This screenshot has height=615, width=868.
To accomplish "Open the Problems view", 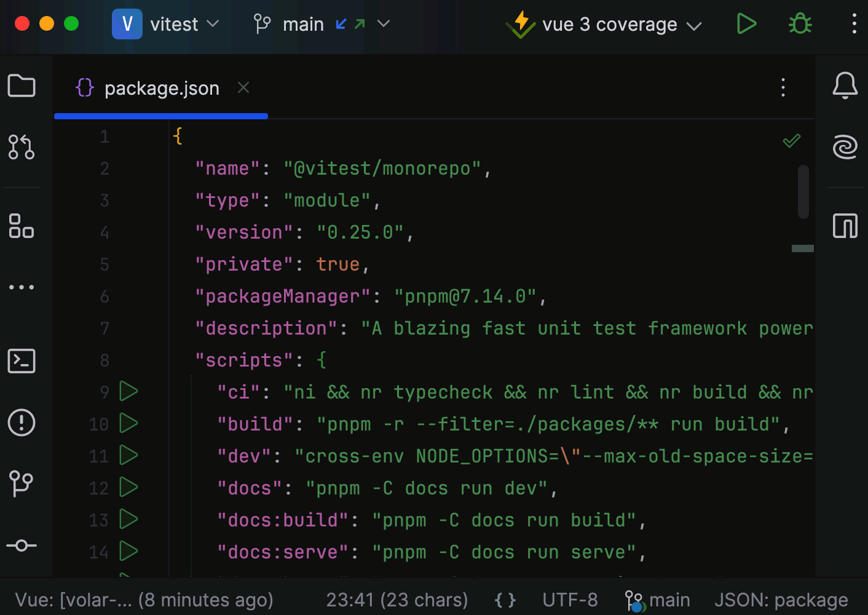I will (x=22, y=423).
